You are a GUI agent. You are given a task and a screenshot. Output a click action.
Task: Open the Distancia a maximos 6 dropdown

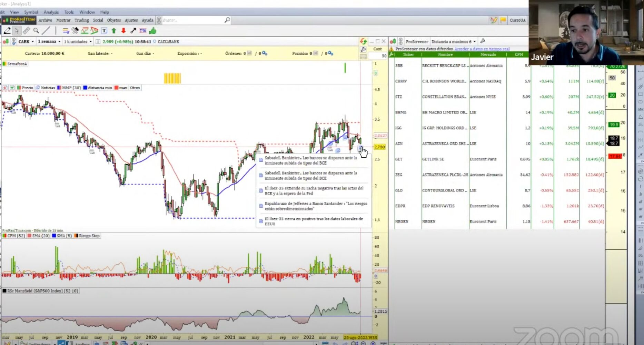click(454, 41)
